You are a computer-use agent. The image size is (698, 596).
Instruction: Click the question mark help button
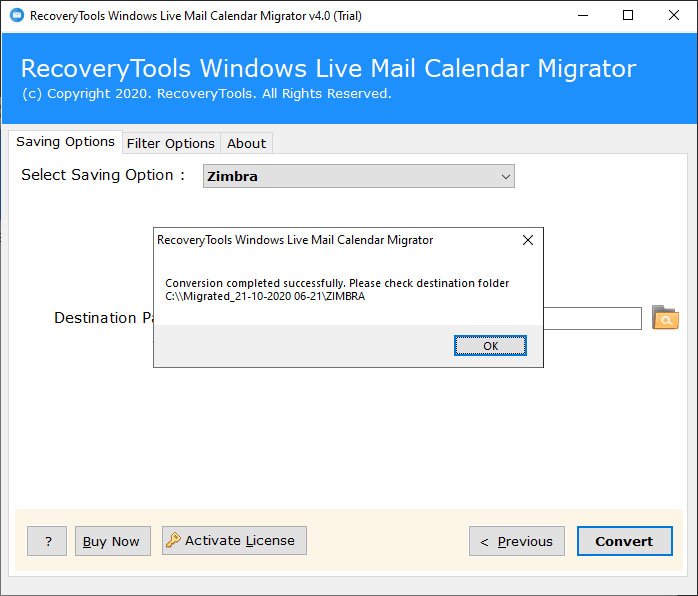47,541
